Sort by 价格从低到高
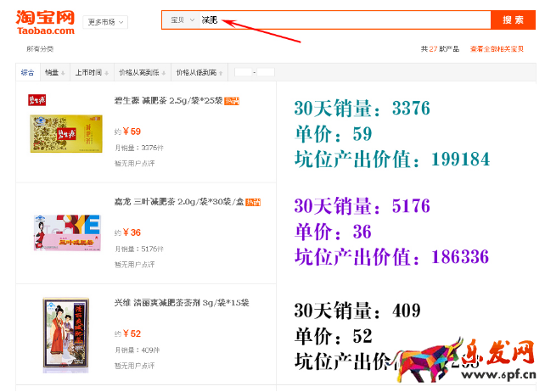 [x=196, y=72]
